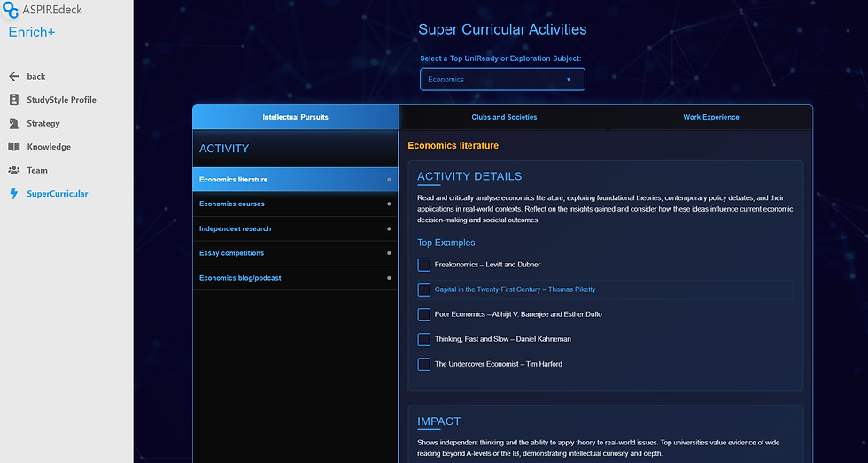
Task: Click the StudyStyle Profile badge icon
Action: click(14, 99)
